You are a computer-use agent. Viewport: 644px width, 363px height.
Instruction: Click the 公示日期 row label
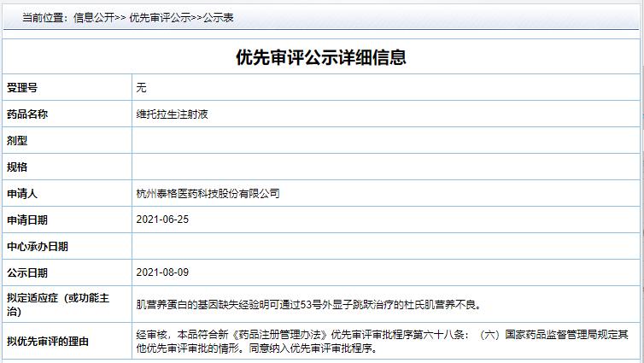pos(27,272)
